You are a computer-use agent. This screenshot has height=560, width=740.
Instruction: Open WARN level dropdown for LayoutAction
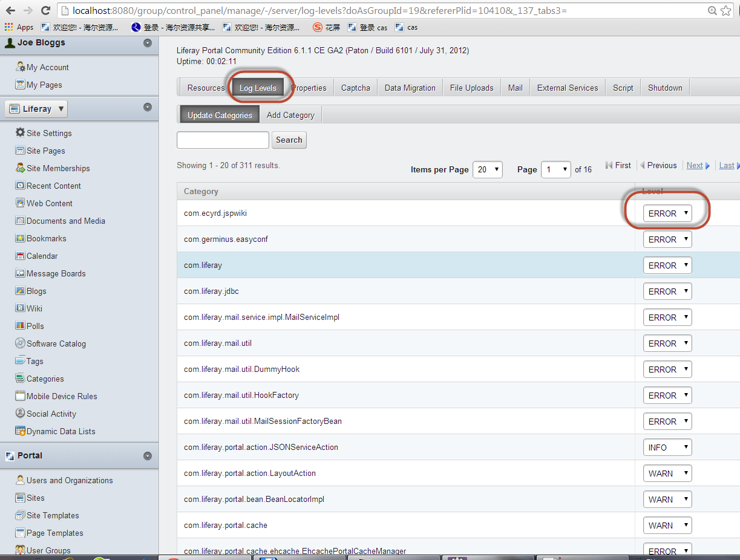pyautogui.click(x=667, y=474)
